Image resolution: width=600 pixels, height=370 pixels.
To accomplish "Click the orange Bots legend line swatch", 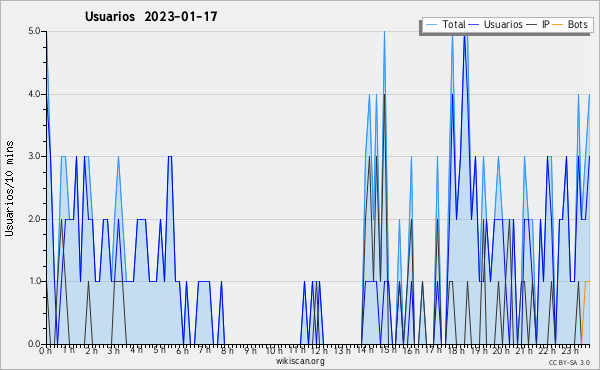I will tap(558, 25).
